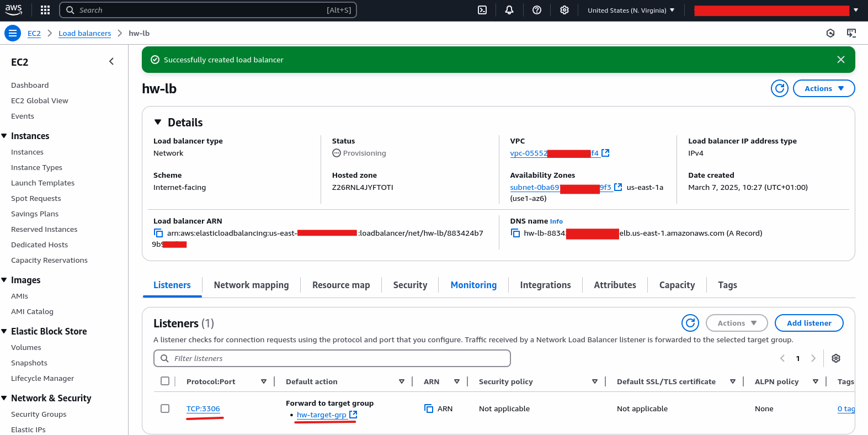Copy the DNS name

coord(515,233)
